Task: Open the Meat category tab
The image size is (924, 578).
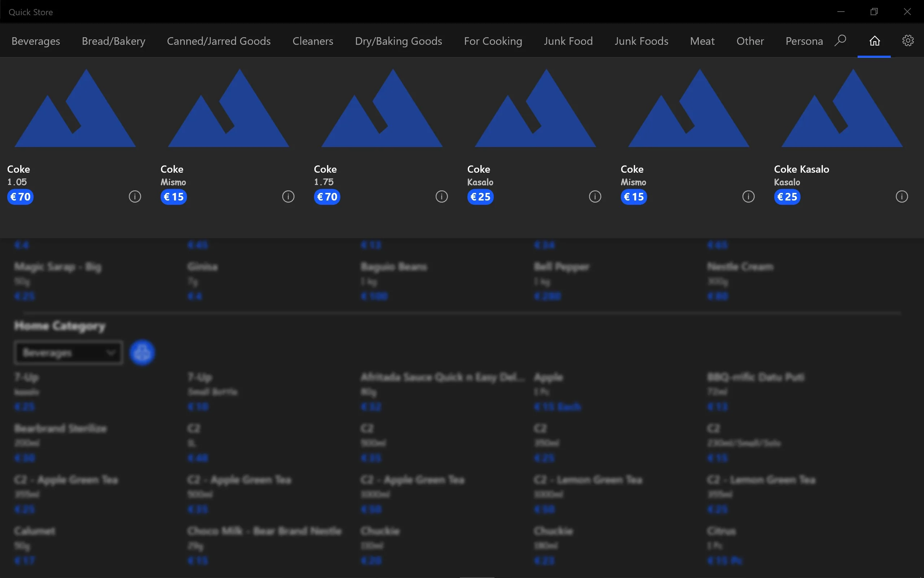Action: (702, 41)
